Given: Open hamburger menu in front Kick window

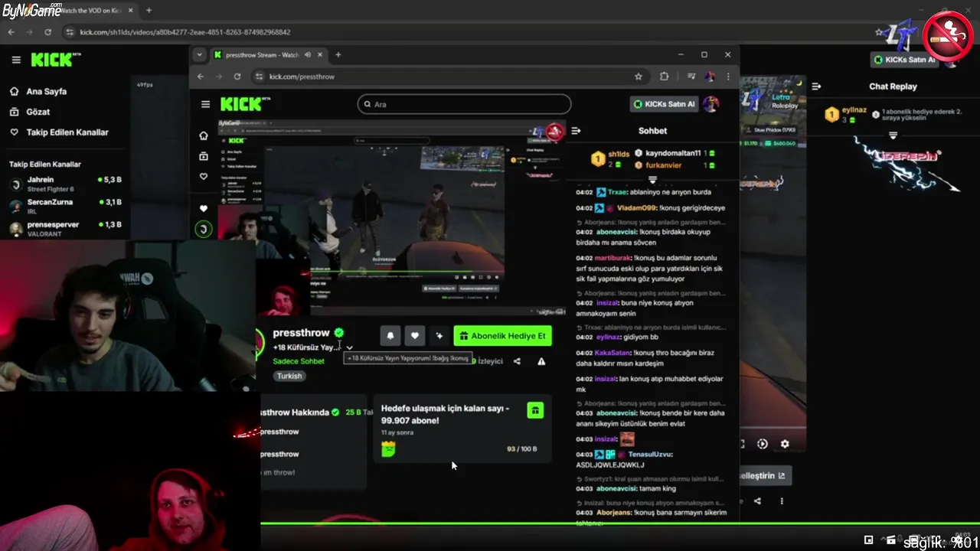Looking at the screenshot, I should (x=205, y=104).
